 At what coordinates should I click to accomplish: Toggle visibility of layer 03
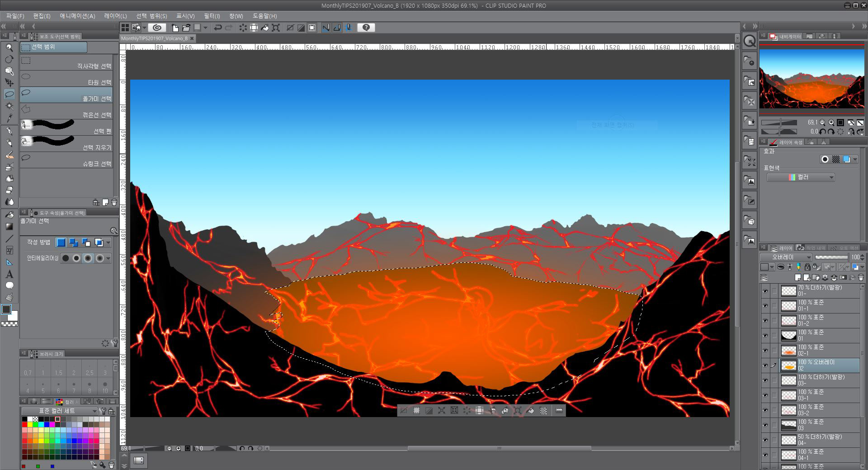pos(765,425)
